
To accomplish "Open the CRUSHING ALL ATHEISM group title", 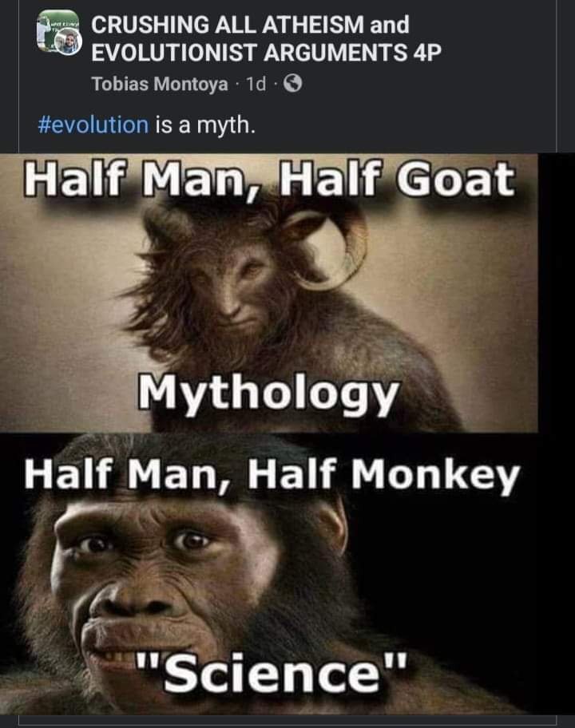I will pos(250,25).
